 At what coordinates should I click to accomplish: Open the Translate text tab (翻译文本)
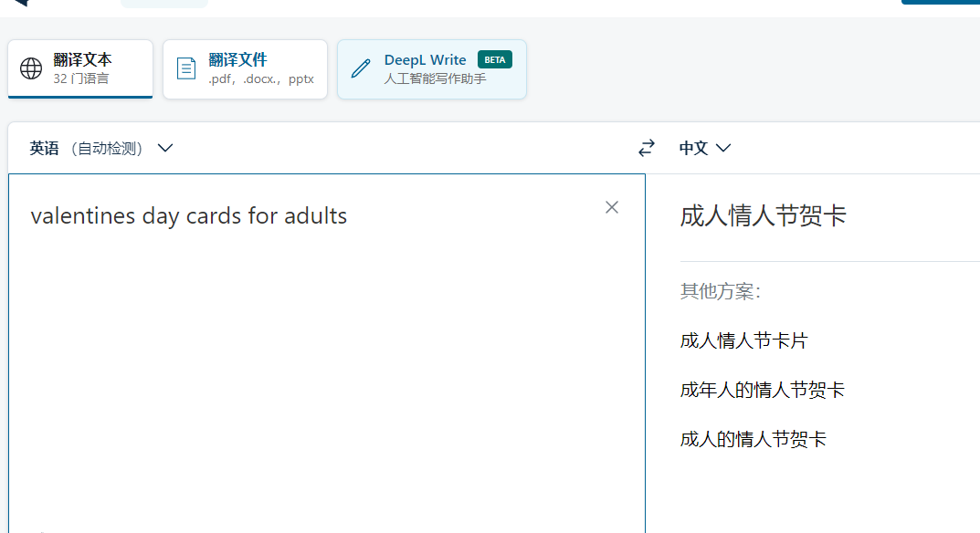pos(80,68)
